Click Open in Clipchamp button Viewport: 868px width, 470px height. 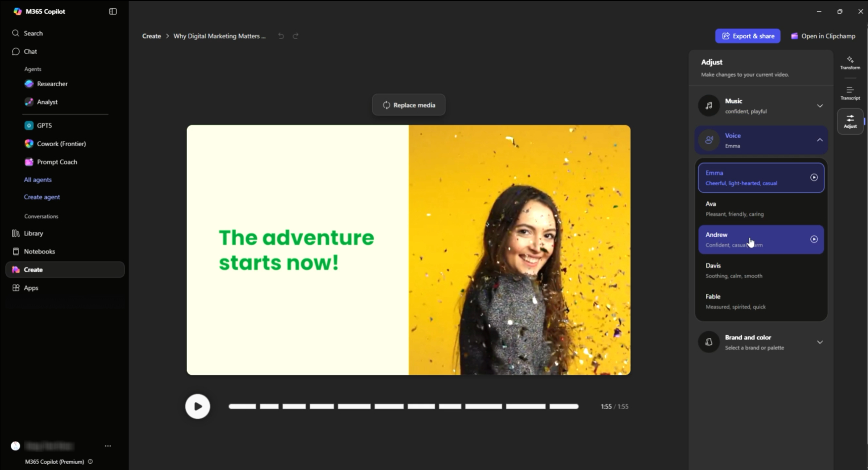[x=823, y=36]
